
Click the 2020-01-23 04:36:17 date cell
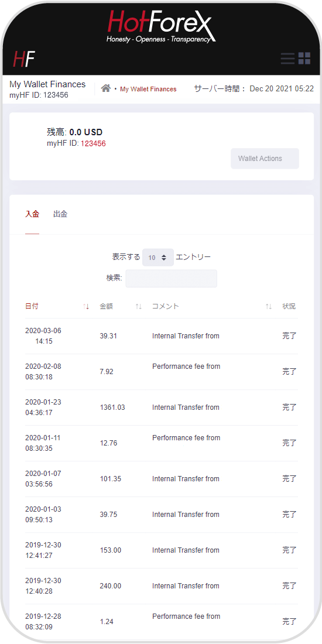pos(43,407)
